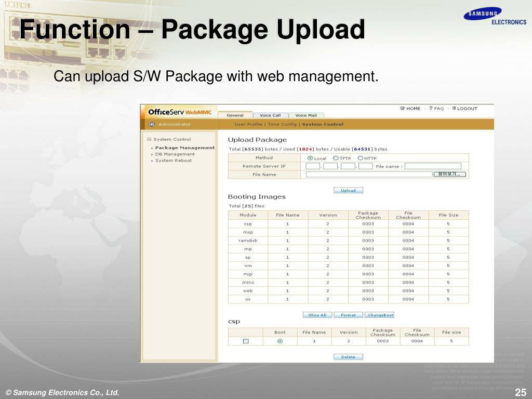Switch to the General tab
The height and width of the screenshot is (399, 532).
[x=235, y=115]
